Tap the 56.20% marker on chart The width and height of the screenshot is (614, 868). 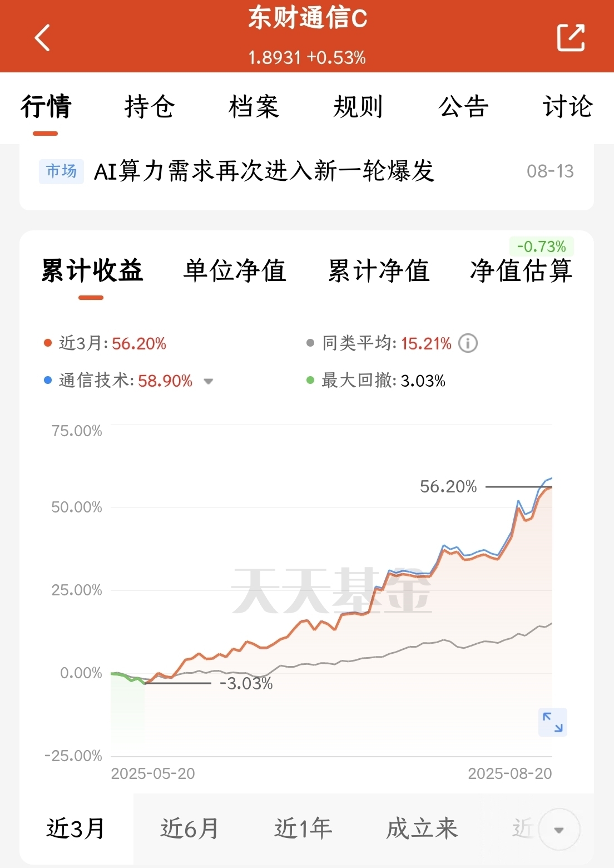click(x=448, y=487)
